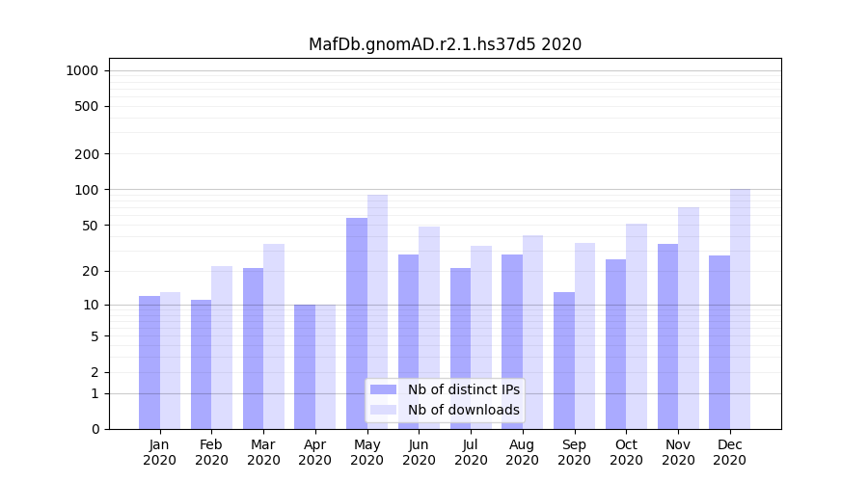Image resolution: width=868 pixels, height=482 pixels.
Task: Click the December 2020 downloads bar
Action: (x=740, y=308)
